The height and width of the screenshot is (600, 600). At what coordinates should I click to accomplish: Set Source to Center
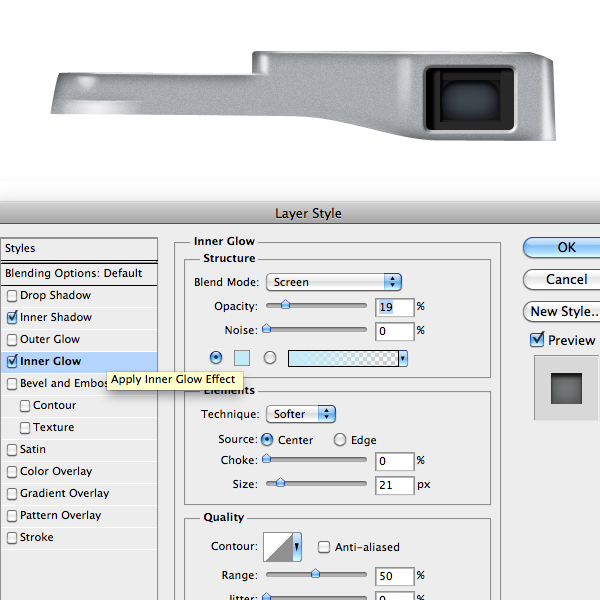click(x=267, y=440)
